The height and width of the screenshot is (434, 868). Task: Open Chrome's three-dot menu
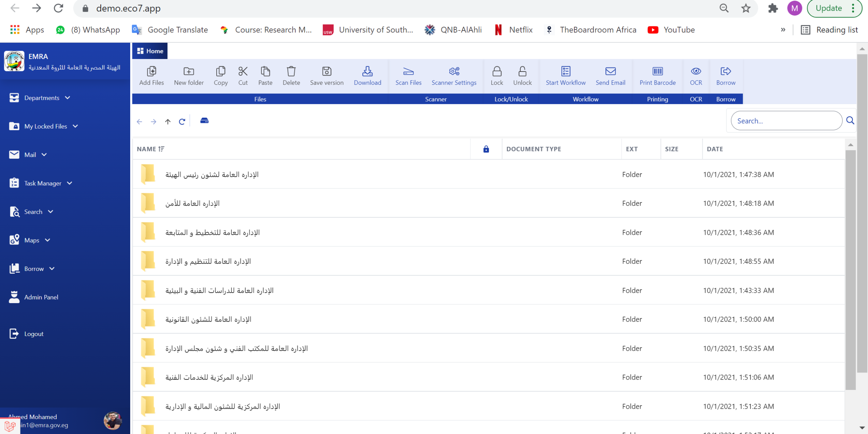(x=853, y=8)
